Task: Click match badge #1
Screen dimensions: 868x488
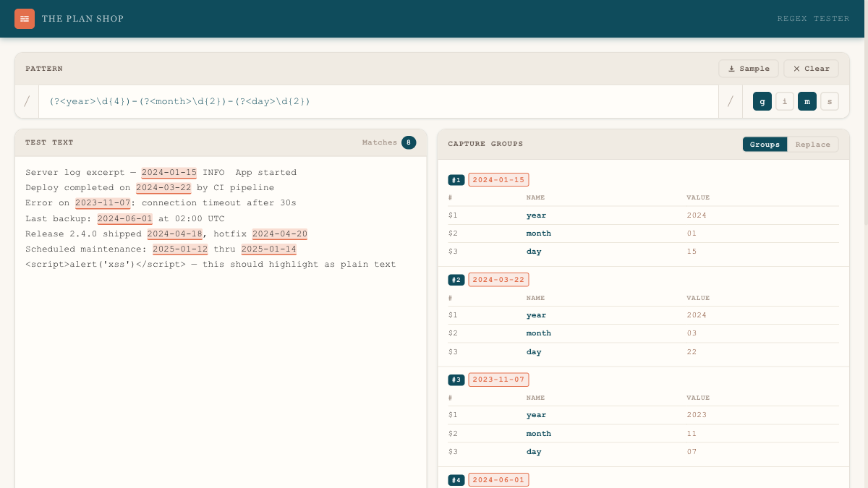Action: 456,180
